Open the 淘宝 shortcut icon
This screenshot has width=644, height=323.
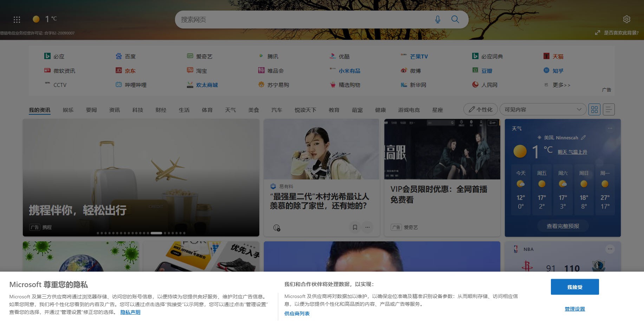click(190, 70)
